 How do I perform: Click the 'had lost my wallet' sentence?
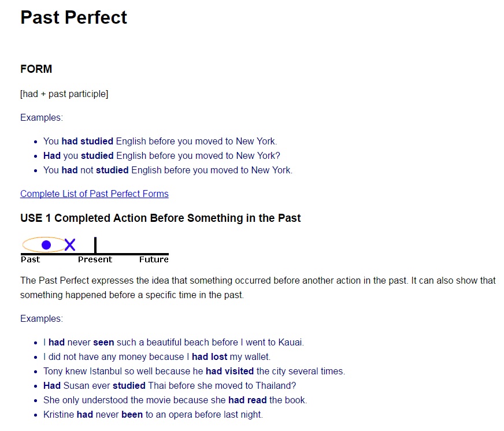click(157, 356)
